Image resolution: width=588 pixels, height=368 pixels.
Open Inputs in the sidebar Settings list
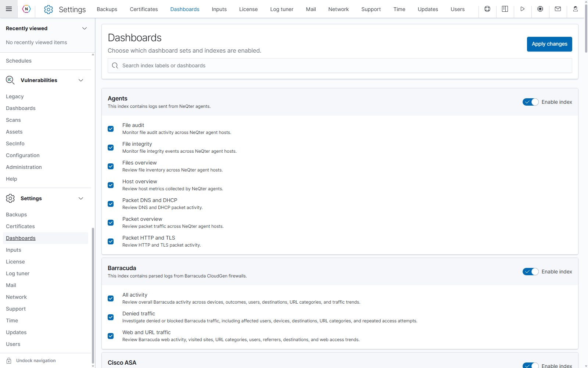14,250
